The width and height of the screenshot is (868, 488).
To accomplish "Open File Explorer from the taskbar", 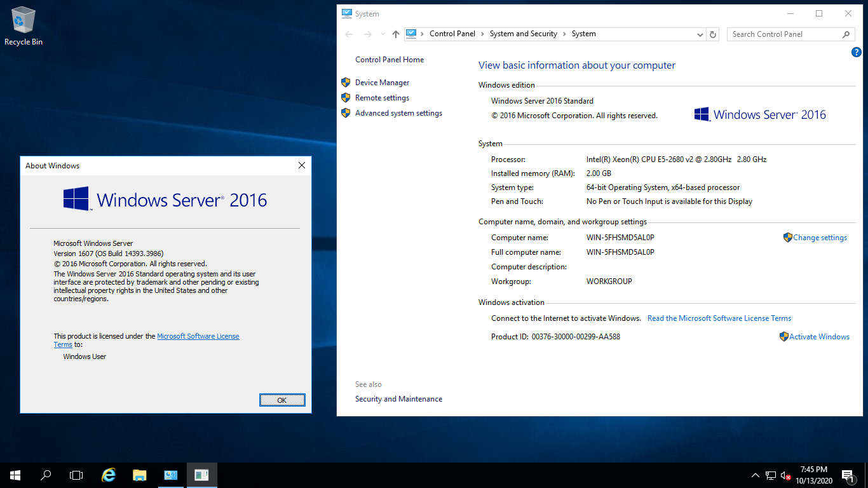I will (140, 475).
